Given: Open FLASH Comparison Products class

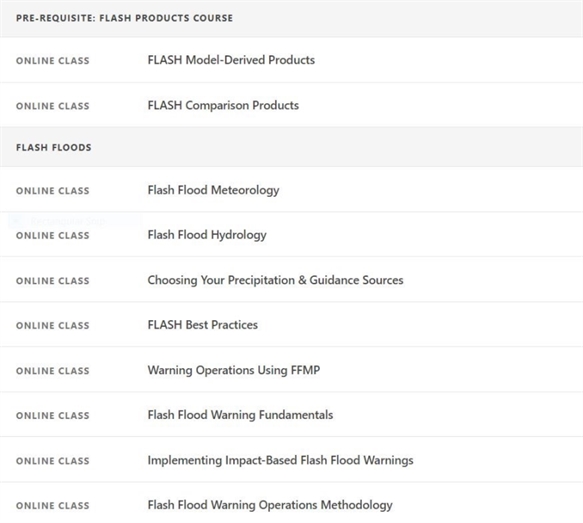Looking at the screenshot, I should [x=223, y=105].
